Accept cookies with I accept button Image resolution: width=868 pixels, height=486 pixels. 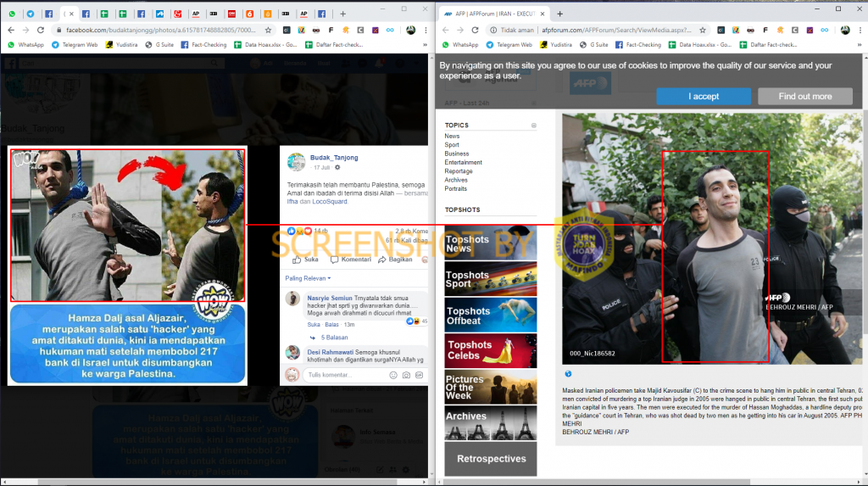[704, 97]
